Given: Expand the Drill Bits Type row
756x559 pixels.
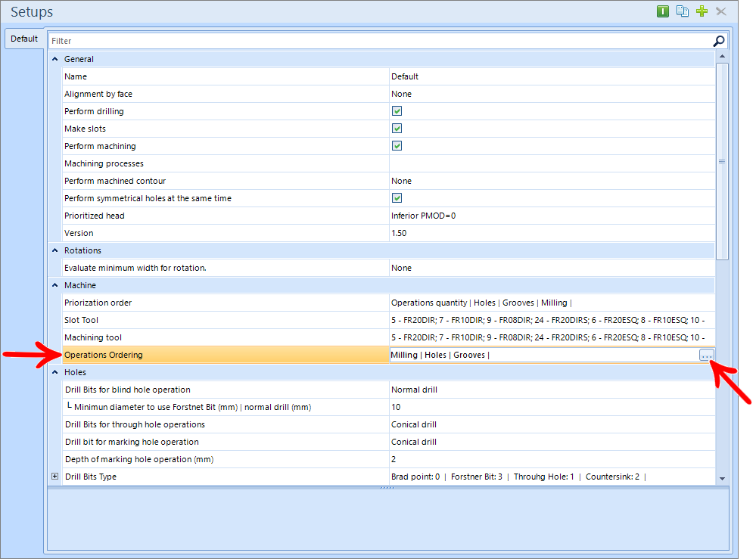Looking at the screenshot, I should (x=55, y=477).
